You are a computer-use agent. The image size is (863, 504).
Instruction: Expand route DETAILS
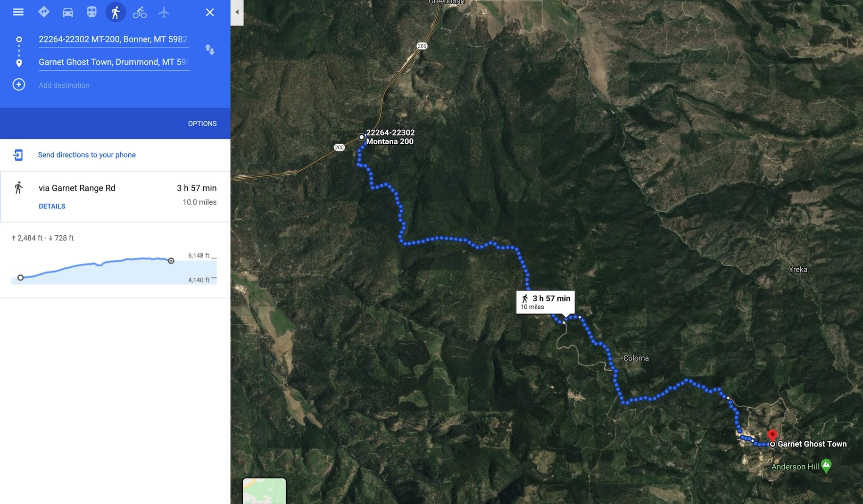pos(52,206)
